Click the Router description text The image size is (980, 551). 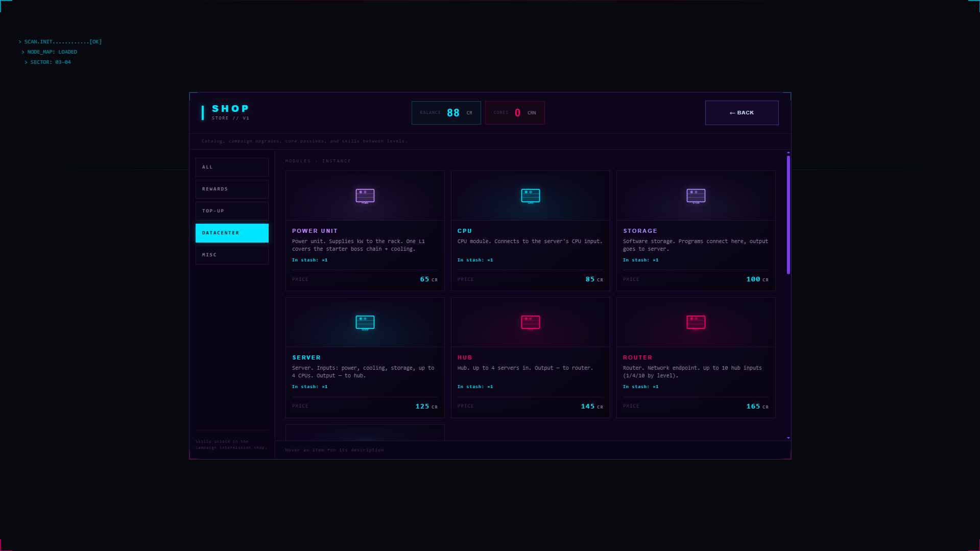692,372
